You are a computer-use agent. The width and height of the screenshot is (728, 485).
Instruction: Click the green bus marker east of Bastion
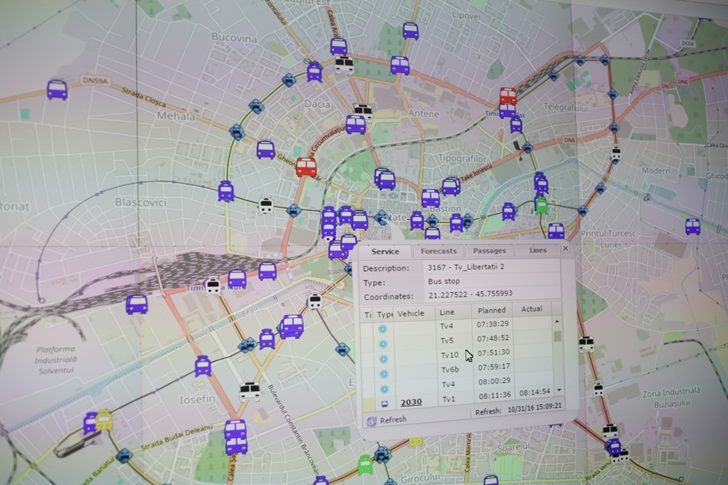(541, 205)
